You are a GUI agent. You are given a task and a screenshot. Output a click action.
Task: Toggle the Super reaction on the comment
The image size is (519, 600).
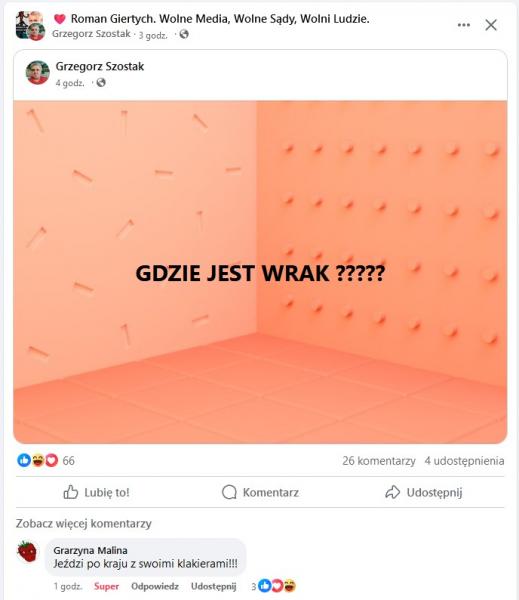click(106, 586)
